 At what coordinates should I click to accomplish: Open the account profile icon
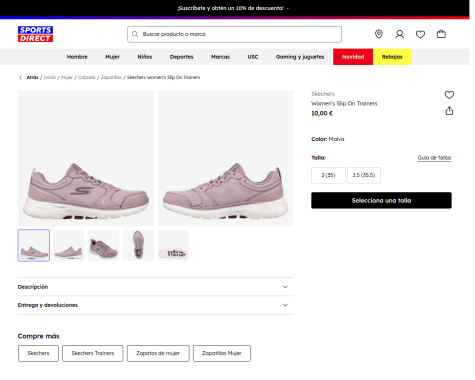tap(400, 34)
